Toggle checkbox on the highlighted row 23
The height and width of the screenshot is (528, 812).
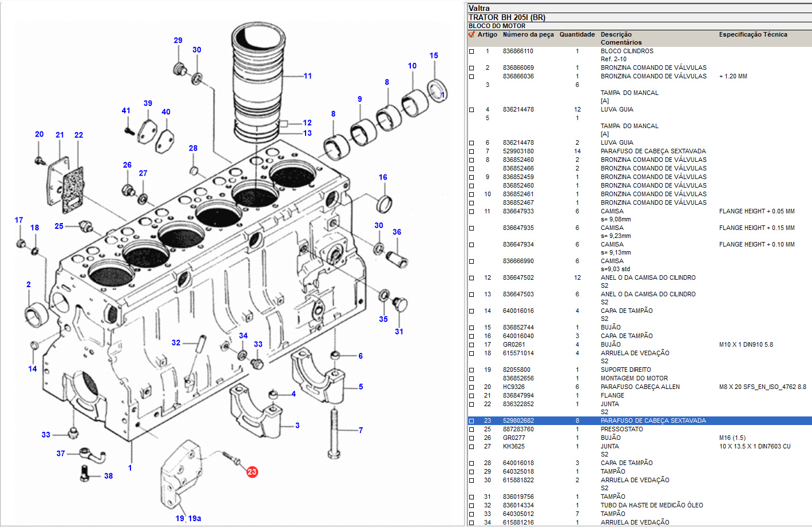pyautogui.click(x=472, y=421)
